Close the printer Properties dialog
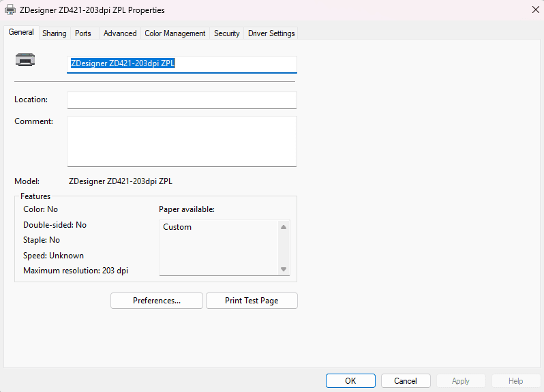544x392 pixels. click(x=533, y=10)
